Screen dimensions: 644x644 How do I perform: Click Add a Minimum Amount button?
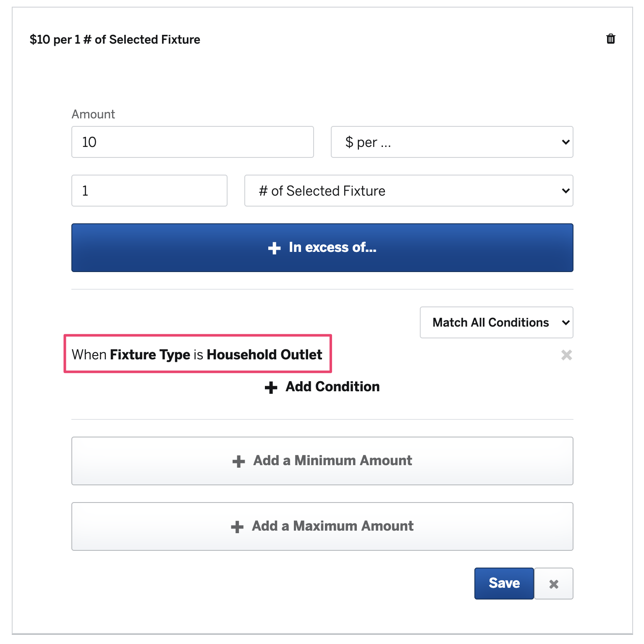322,461
